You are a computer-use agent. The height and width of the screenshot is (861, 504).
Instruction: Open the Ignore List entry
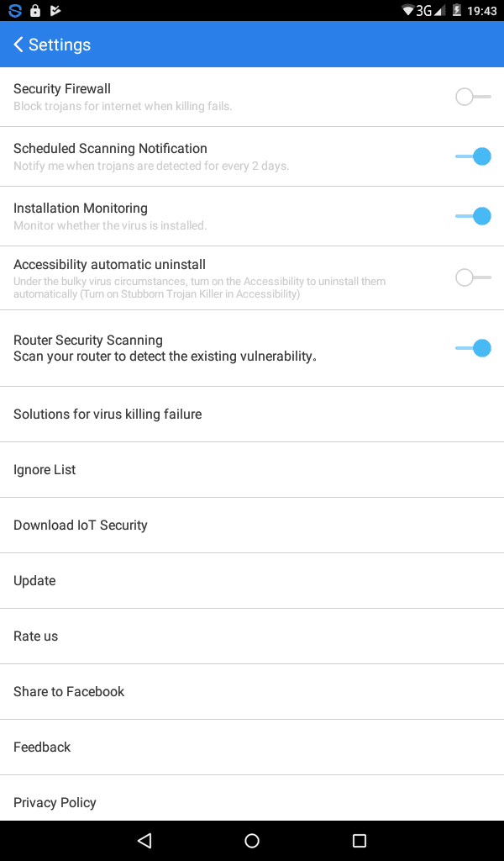click(252, 469)
